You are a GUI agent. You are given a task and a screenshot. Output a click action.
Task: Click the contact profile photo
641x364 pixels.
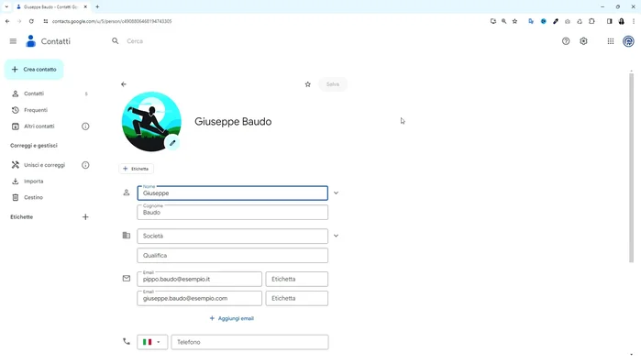tap(151, 122)
